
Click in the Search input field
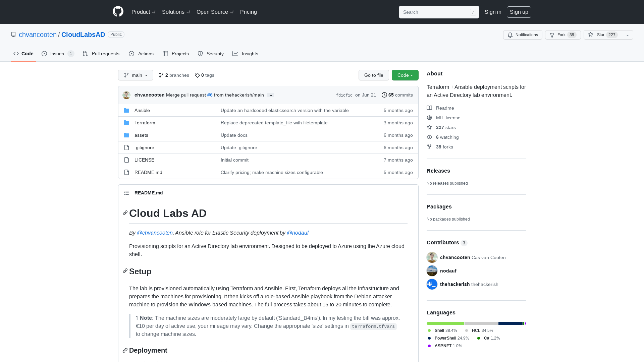tap(439, 12)
